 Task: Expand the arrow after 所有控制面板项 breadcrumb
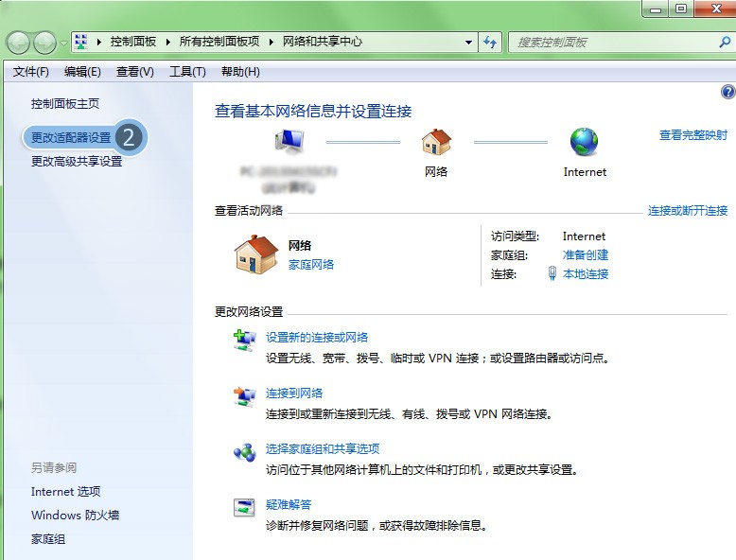tap(272, 42)
